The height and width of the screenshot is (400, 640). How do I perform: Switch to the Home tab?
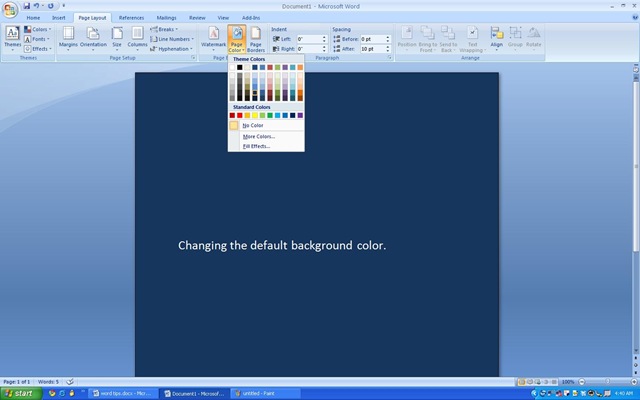[33, 18]
